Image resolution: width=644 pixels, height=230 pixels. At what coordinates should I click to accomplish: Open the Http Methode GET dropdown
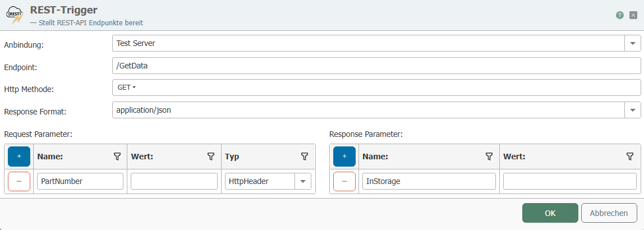(x=127, y=88)
